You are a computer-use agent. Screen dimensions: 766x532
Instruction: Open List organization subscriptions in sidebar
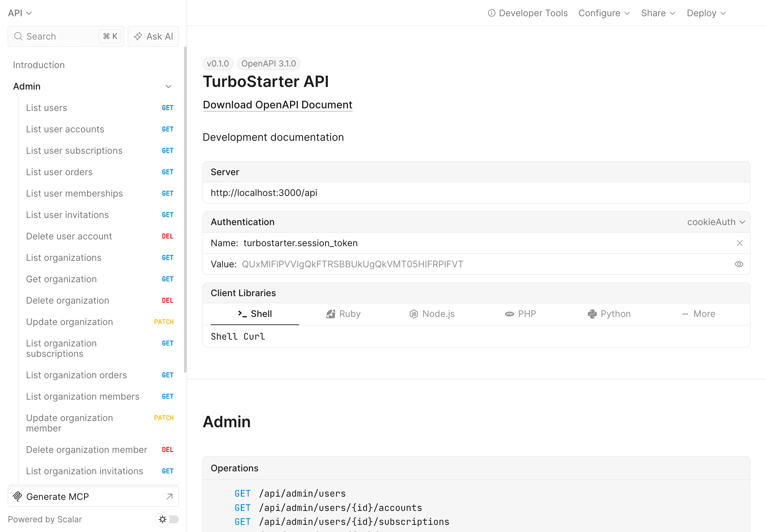tap(99, 349)
